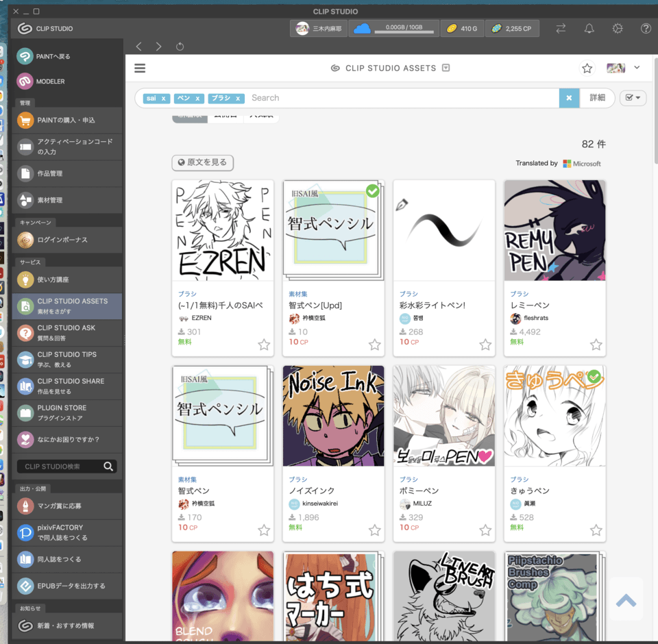This screenshot has width=658, height=644.
Task: Open PLUGIN STORE
Action: click(67, 413)
